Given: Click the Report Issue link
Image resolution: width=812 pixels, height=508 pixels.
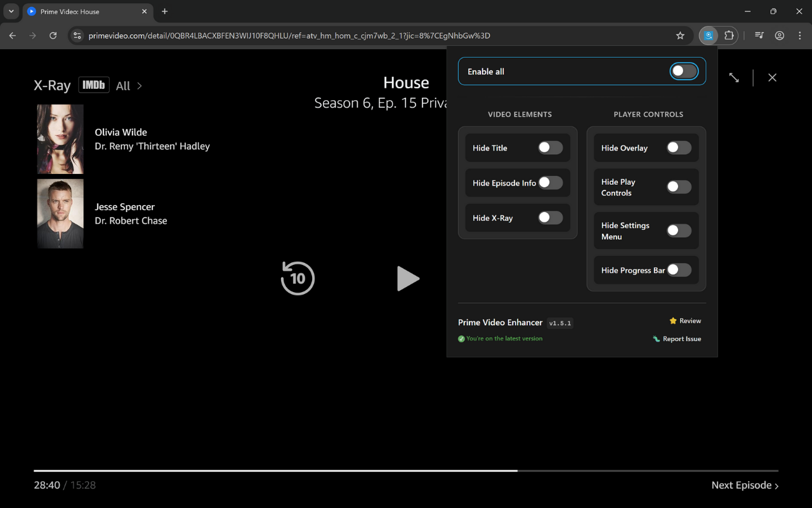Looking at the screenshot, I should 682,338.
